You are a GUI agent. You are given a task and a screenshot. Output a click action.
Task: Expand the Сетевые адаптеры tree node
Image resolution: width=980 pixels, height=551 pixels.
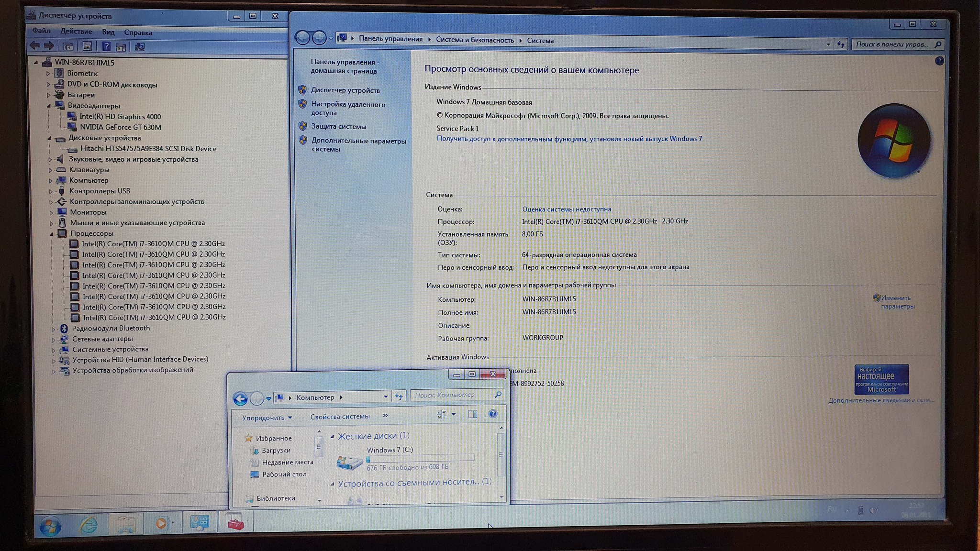click(53, 339)
